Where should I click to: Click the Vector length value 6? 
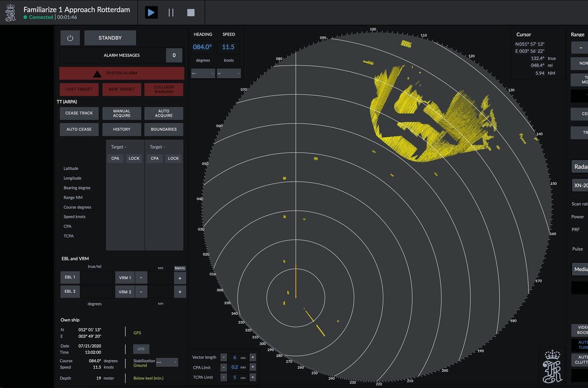tap(234, 357)
